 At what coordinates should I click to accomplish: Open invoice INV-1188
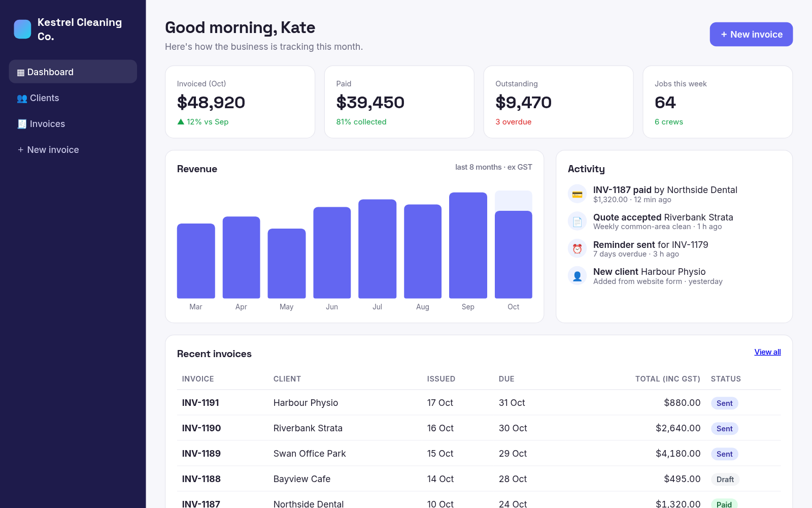pos(201,479)
